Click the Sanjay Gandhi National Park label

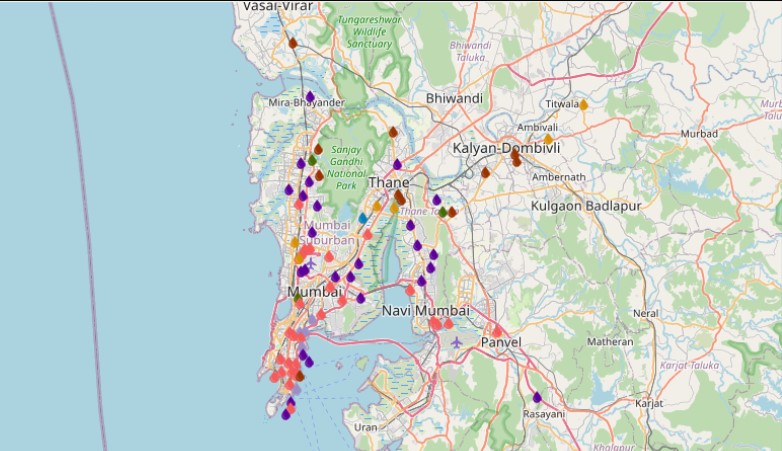[346, 165]
